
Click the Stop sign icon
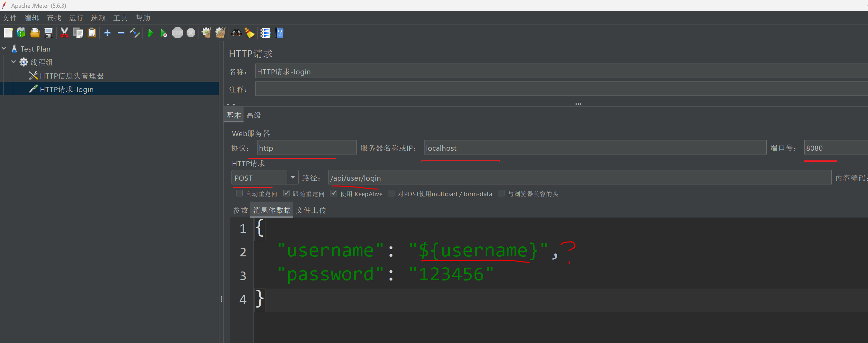pos(177,33)
